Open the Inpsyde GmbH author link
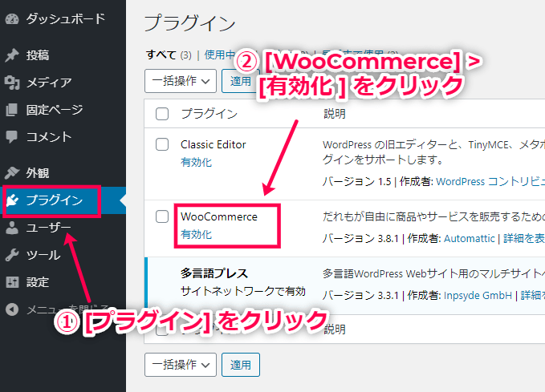 tap(478, 296)
